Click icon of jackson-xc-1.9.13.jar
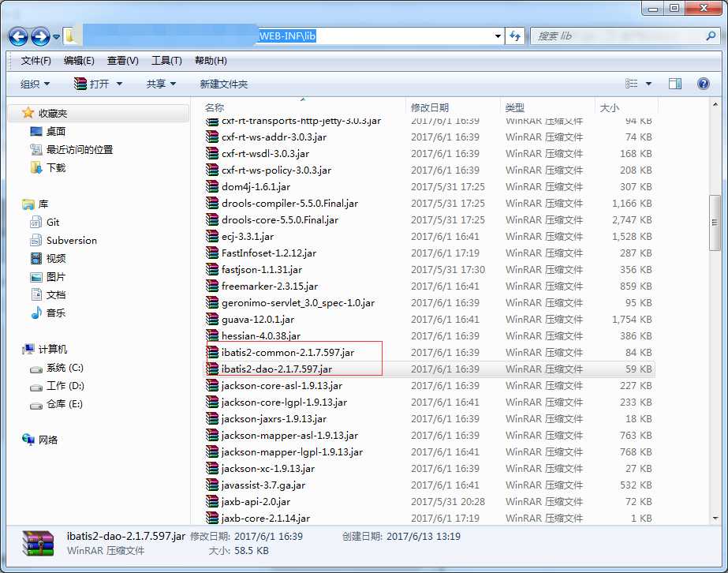Screen dimensions: 728x573 [x=212, y=469]
